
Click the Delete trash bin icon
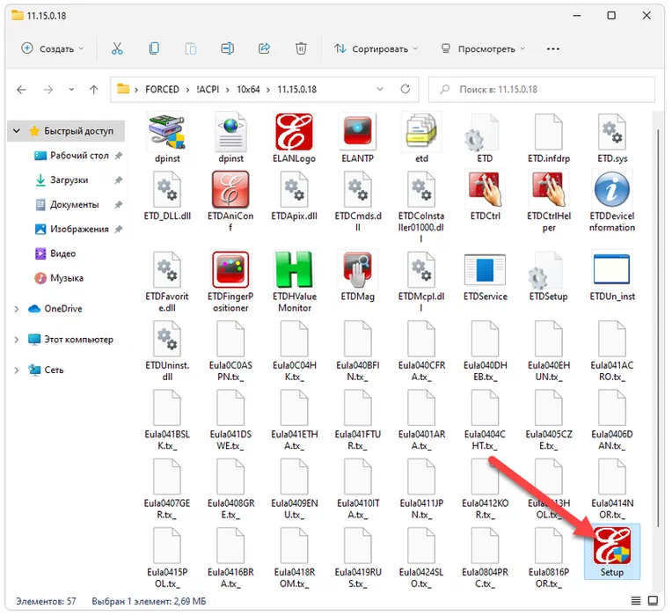pyautogui.click(x=301, y=49)
